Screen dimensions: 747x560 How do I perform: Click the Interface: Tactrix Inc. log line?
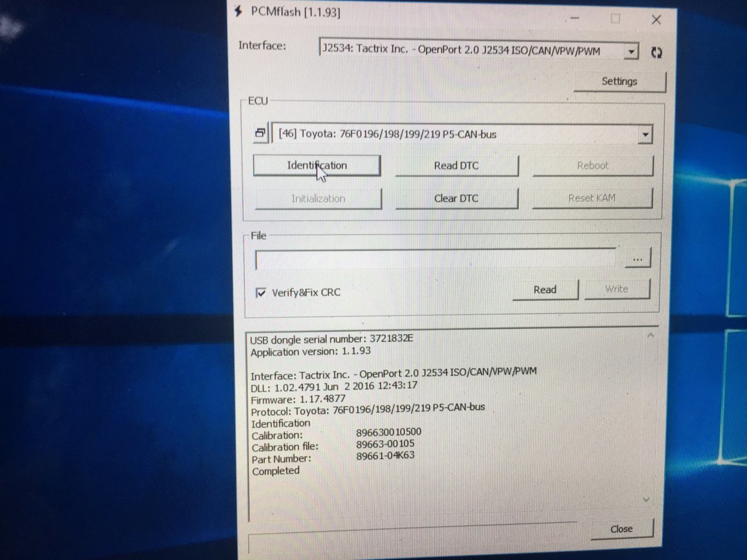393,373
